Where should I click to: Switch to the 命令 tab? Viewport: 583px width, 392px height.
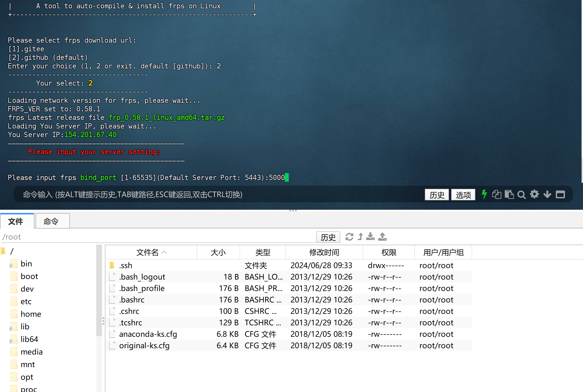pos(52,221)
